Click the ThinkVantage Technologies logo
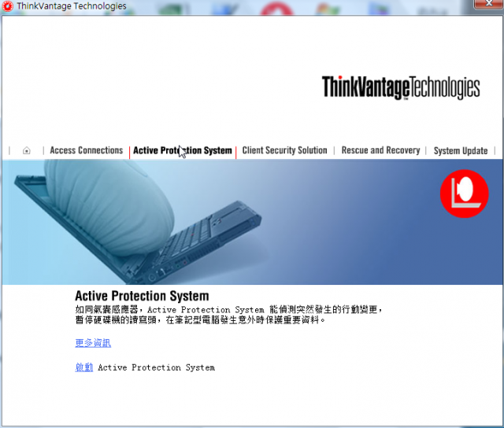504x428 pixels. point(401,87)
